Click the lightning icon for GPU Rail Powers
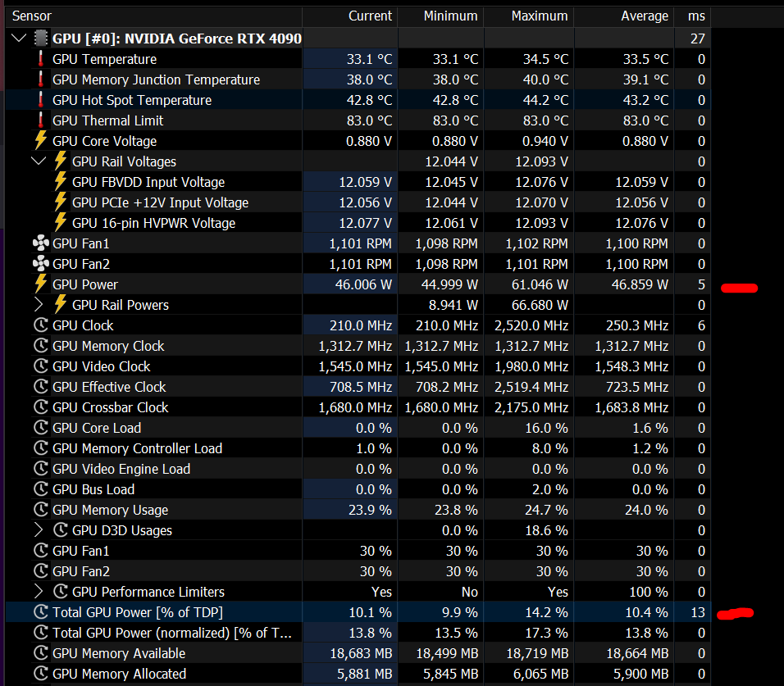This screenshot has width=784, height=686. click(x=60, y=304)
